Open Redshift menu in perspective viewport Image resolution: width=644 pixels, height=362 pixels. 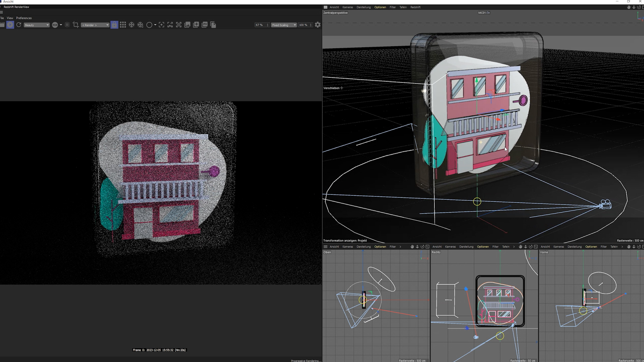coord(415,7)
